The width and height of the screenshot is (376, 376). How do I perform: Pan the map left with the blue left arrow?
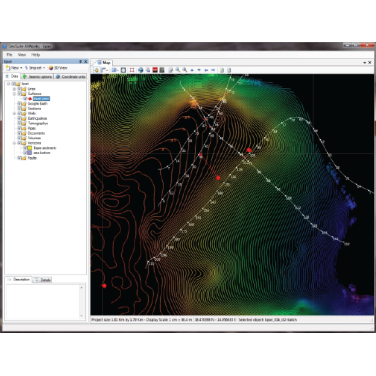pos(206,70)
